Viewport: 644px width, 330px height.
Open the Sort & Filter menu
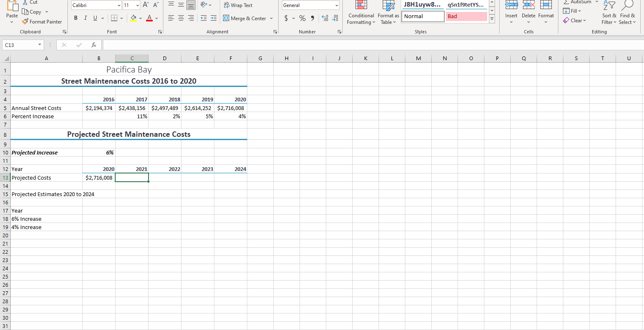(x=609, y=14)
